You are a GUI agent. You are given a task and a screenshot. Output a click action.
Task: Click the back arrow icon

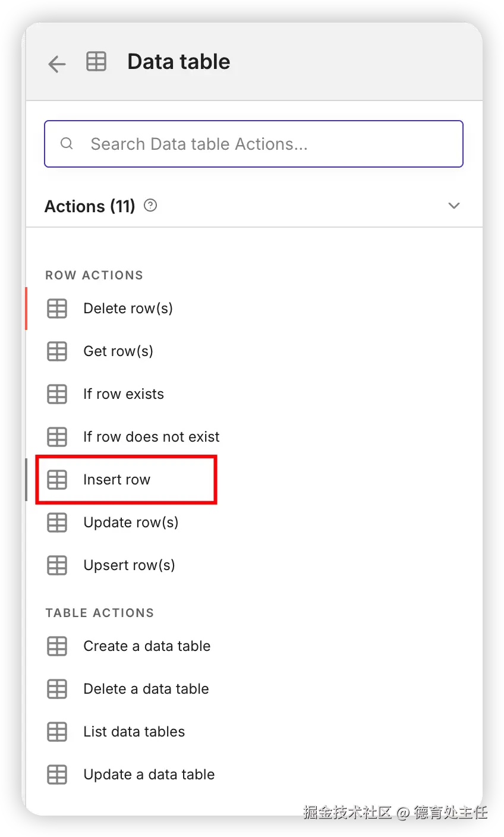coord(57,64)
